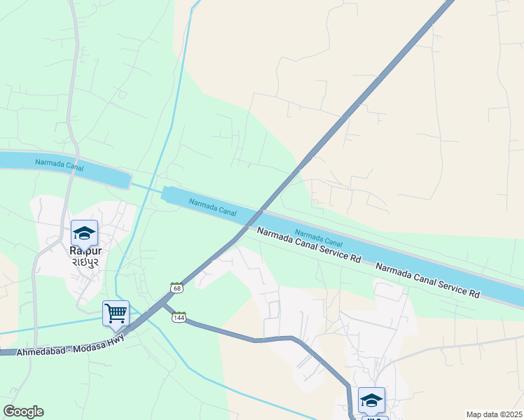Image resolution: width=524 pixels, height=420 pixels.
Task: Click the Google logo
Action: [23, 412]
